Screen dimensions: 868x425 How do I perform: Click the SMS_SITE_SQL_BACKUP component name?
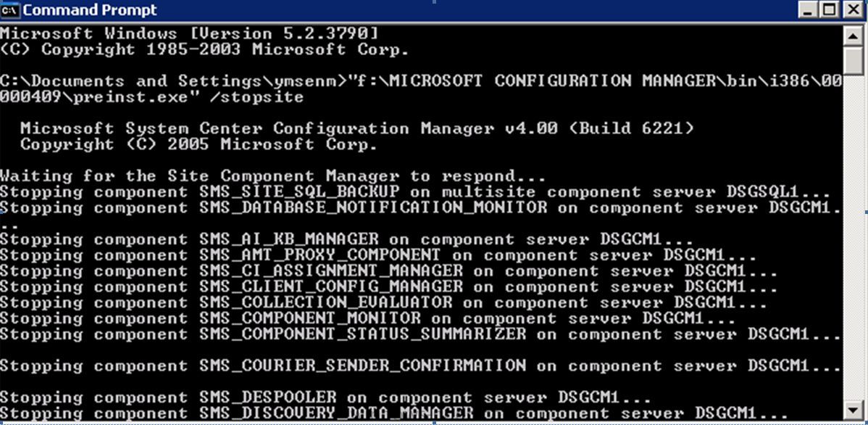pos(299,192)
